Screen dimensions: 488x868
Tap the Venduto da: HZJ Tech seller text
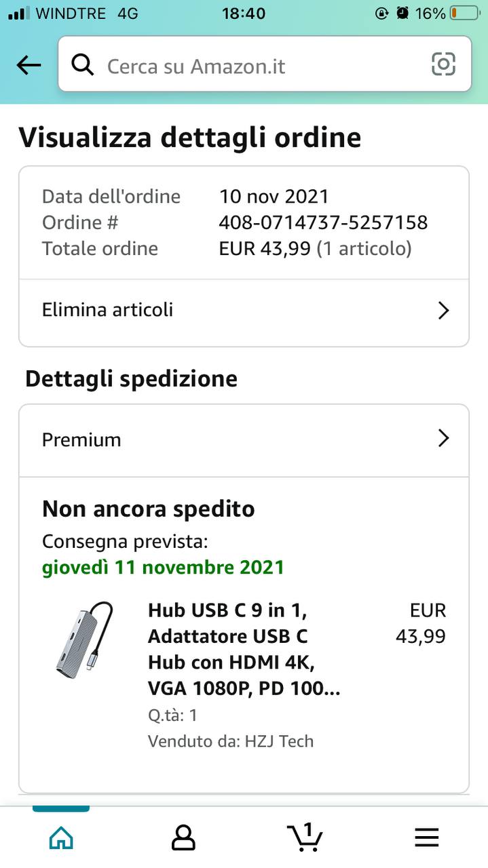[231, 741]
